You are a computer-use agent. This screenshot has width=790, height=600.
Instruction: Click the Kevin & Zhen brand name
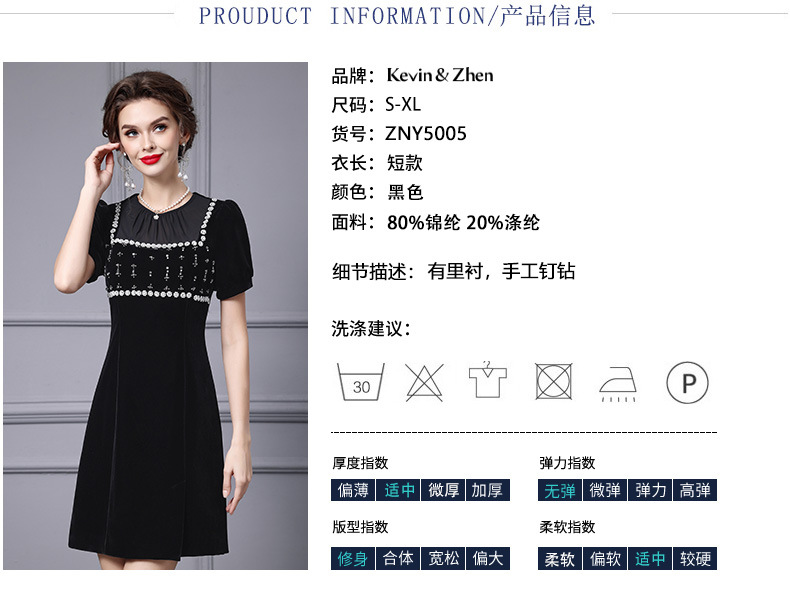[x=440, y=75]
